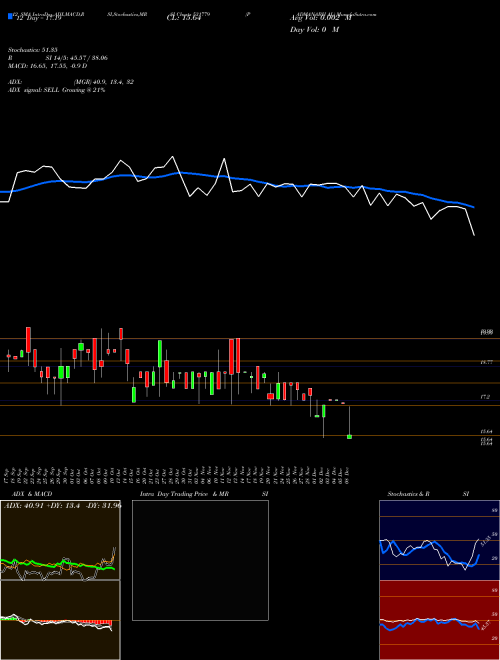The height and width of the screenshot is (660, 500).
Task: Click the empty intraday trading price chart box
Action: click(200, 560)
